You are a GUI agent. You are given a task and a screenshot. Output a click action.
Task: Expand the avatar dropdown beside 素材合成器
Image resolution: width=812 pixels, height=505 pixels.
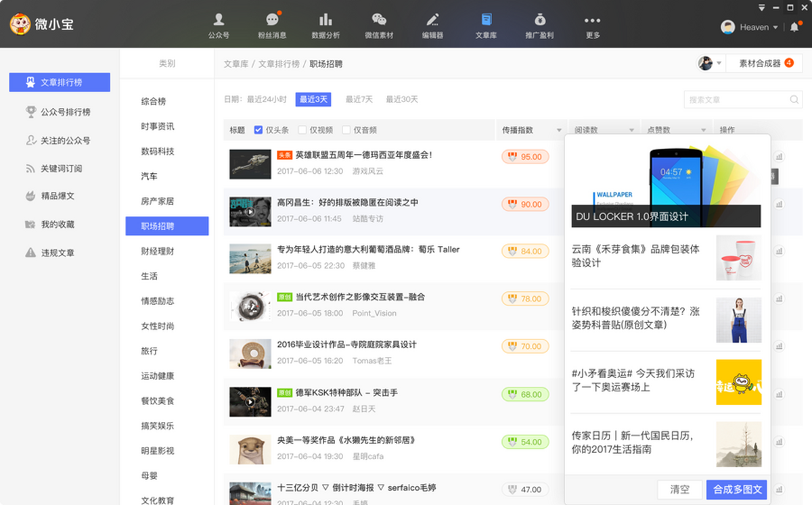tap(719, 64)
